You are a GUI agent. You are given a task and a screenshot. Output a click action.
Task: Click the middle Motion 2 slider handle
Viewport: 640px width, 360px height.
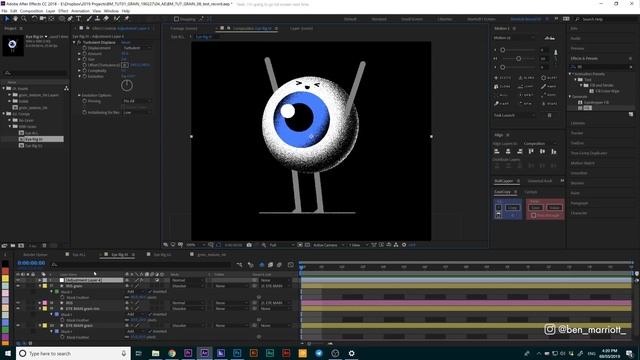(518, 58)
